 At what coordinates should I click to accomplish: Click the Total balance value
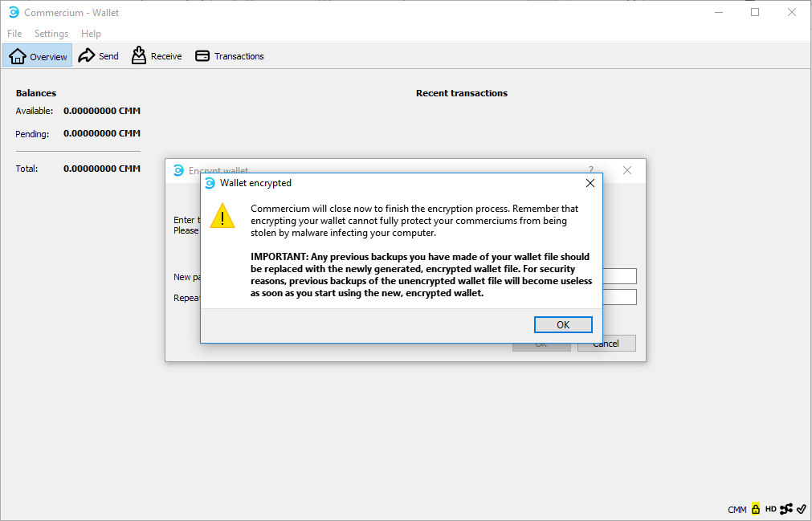(102, 169)
